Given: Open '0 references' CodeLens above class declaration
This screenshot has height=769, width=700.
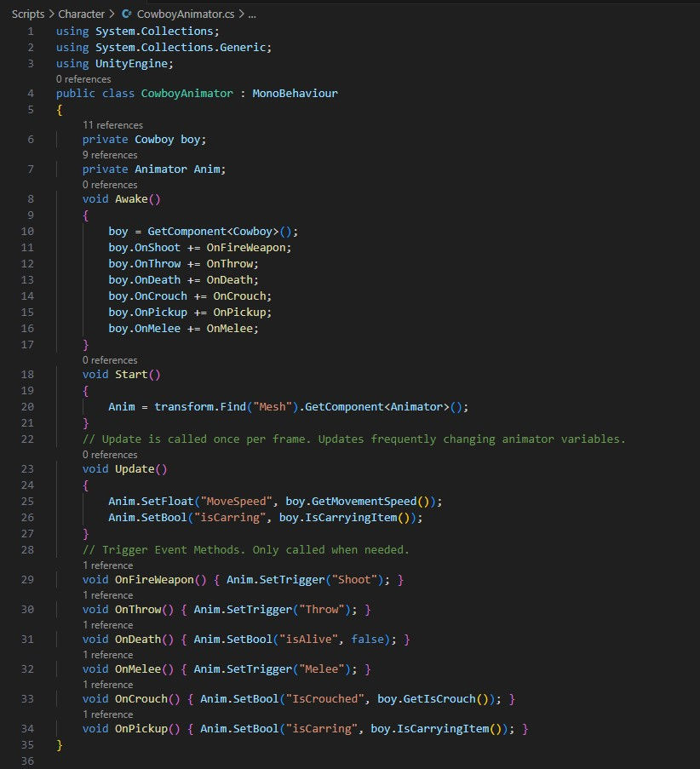Looking at the screenshot, I should pyautogui.click(x=83, y=79).
